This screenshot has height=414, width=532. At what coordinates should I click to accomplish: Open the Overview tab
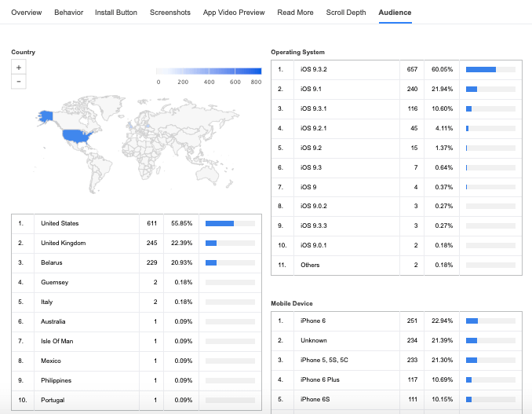coord(27,13)
